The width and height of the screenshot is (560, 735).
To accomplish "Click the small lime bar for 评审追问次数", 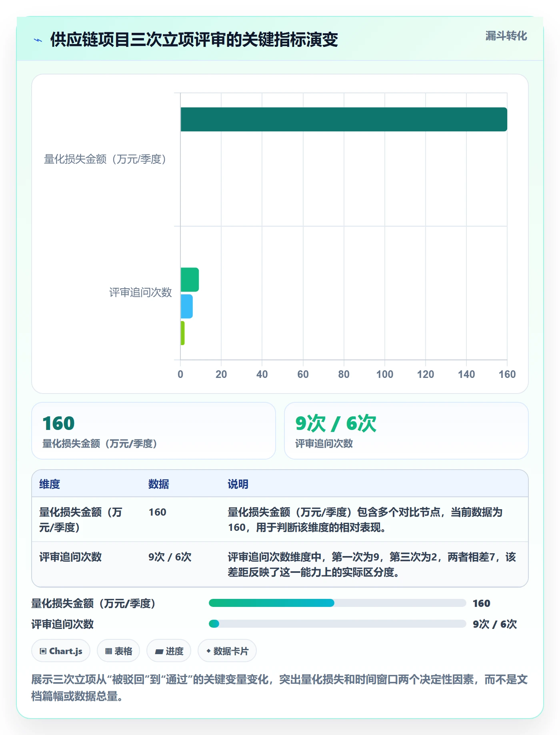I will 182,333.
